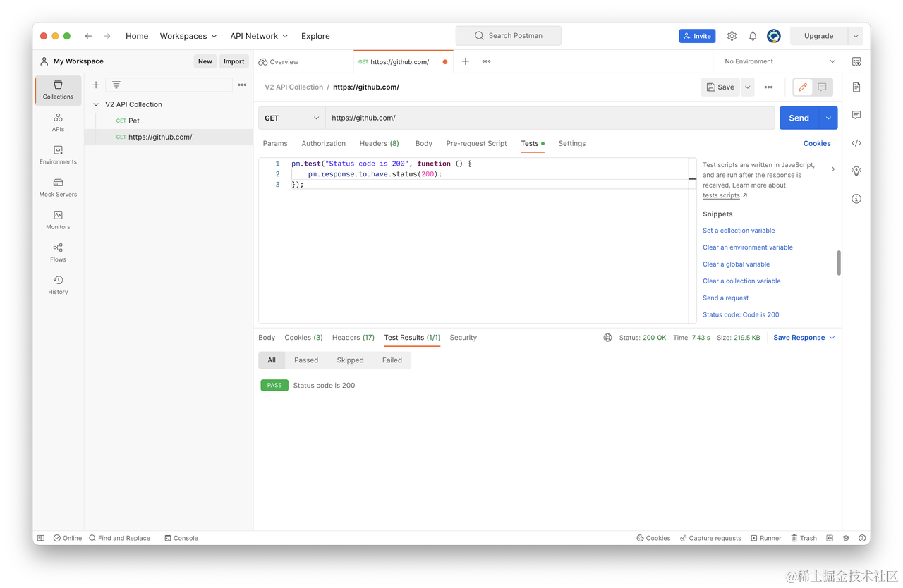Open the GET method dropdown
This screenshot has width=903, height=588.
point(291,118)
